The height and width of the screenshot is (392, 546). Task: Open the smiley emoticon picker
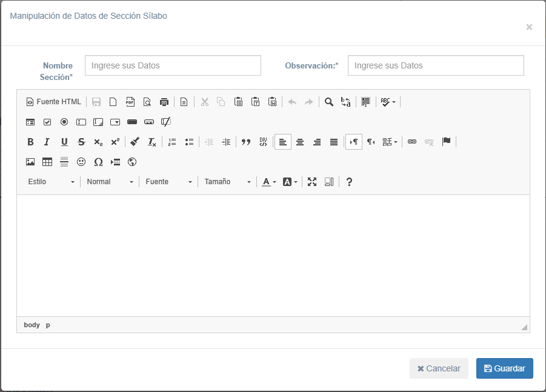click(x=81, y=162)
